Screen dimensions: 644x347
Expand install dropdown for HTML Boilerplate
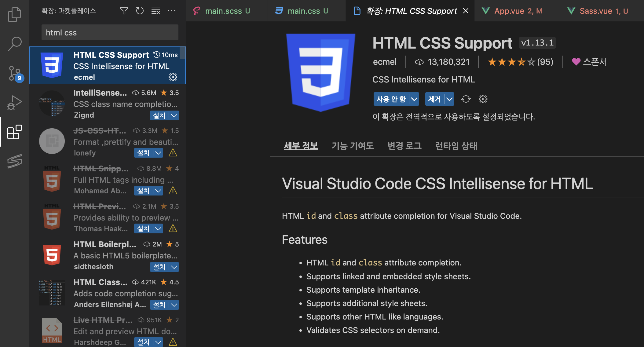174,267
